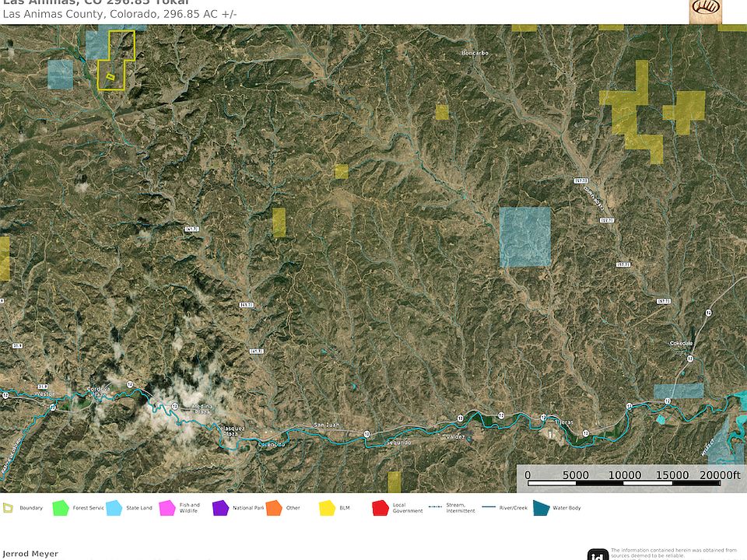The image size is (747, 560).
Task: Click the "BLM" legend label
Action: pos(345,508)
